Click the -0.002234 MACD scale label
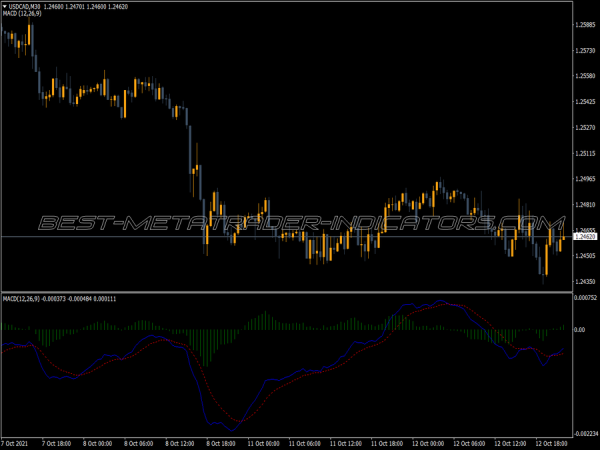 click(x=587, y=434)
